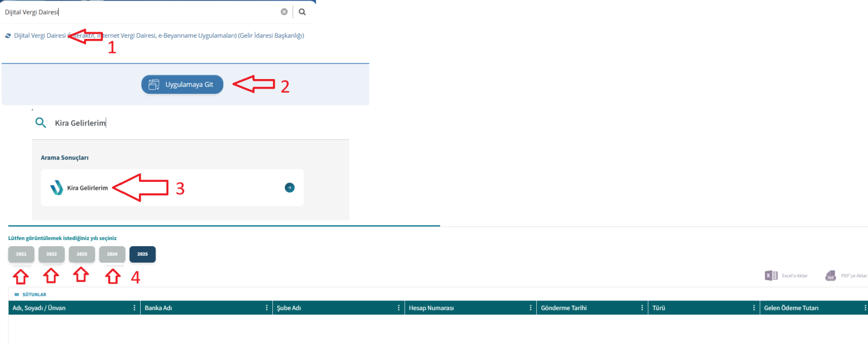
Task: Open column menu for Hesap Numarası
Action: pos(531,308)
